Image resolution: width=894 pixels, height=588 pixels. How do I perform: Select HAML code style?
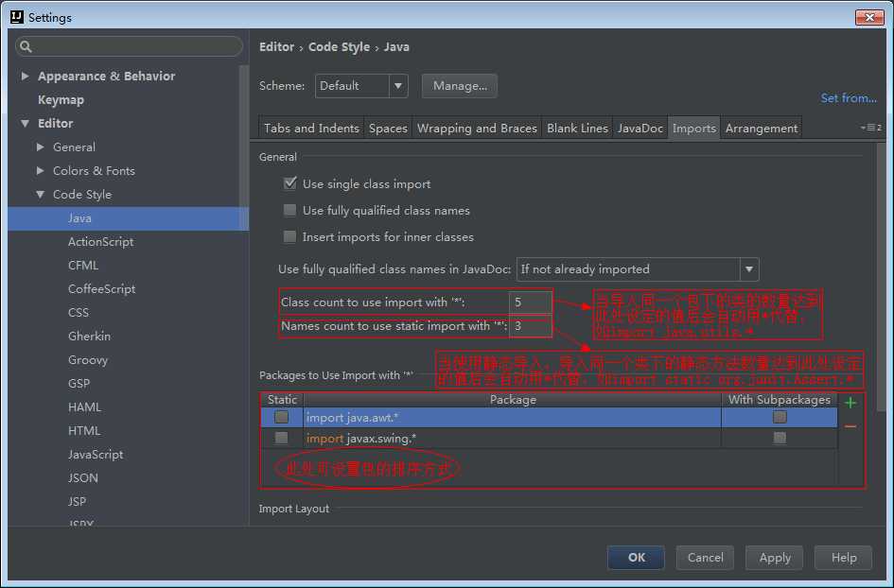pyautogui.click(x=84, y=407)
